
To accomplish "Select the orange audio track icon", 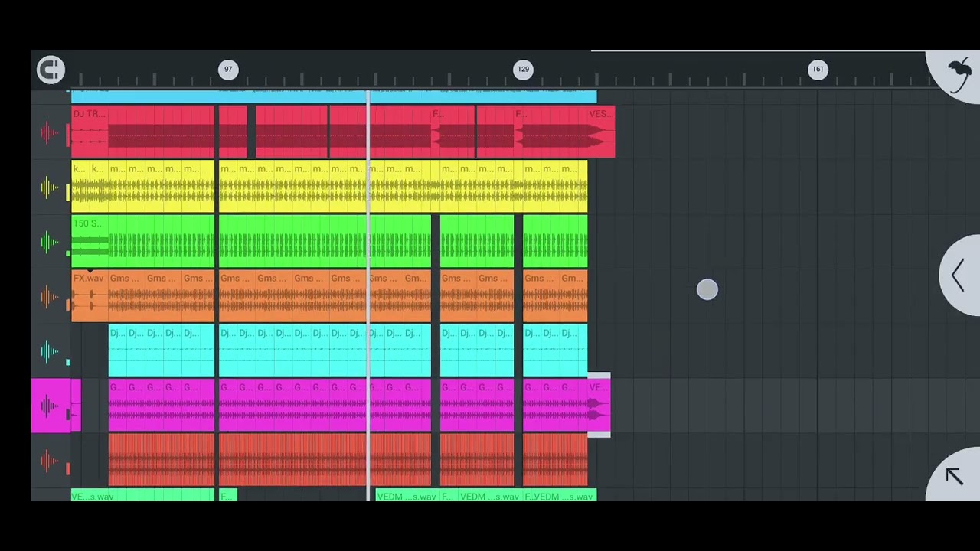I will click(50, 297).
